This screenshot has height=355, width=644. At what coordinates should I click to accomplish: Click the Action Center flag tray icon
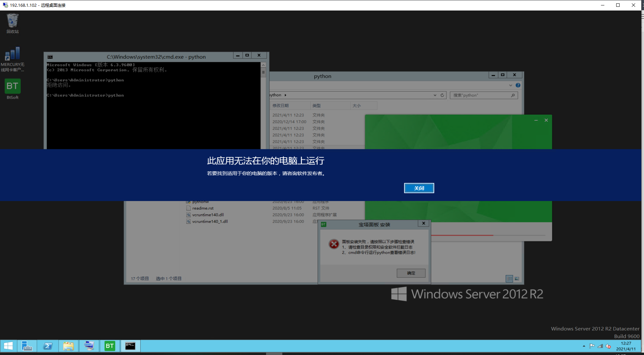tap(592, 346)
